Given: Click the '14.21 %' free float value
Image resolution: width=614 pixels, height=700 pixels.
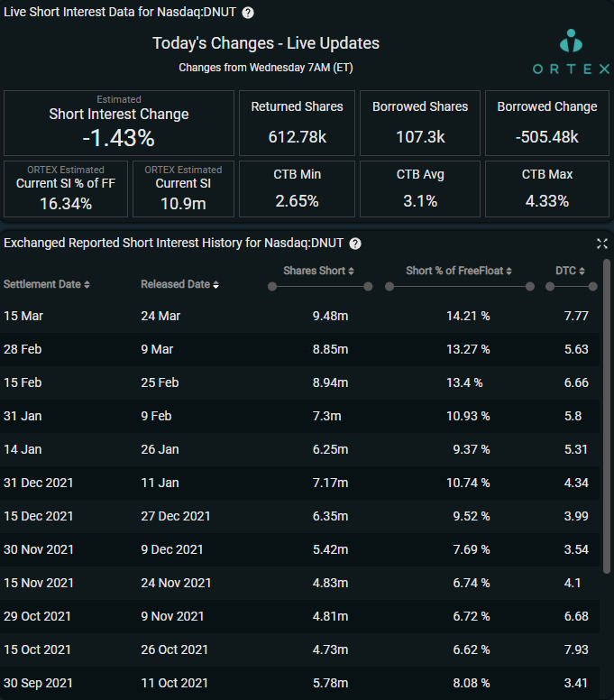Looking at the screenshot, I should click(x=468, y=316).
